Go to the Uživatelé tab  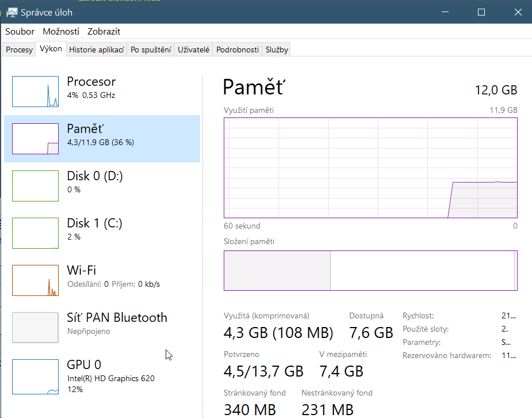(193, 50)
